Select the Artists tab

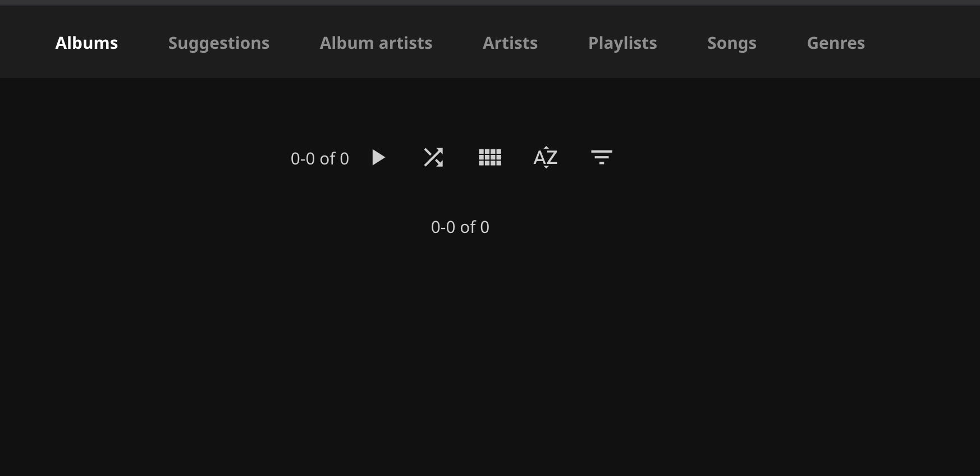[510, 43]
